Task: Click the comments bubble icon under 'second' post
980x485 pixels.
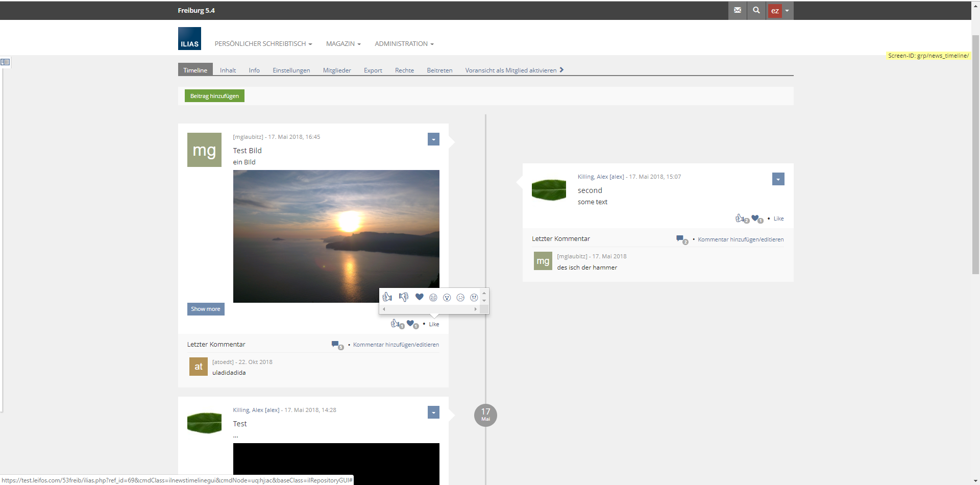Action: tap(680, 239)
